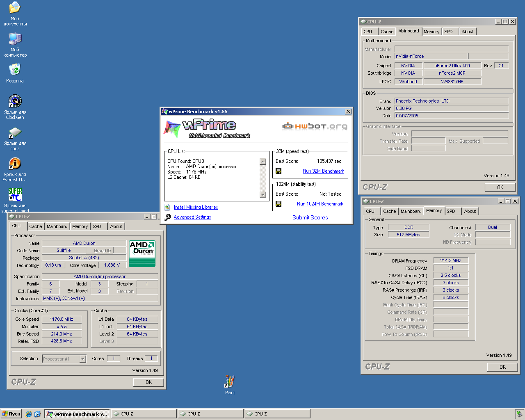Viewport: 525px width, 420px height.
Task: Open Mainboard tab in Memory window
Action: click(x=411, y=211)
